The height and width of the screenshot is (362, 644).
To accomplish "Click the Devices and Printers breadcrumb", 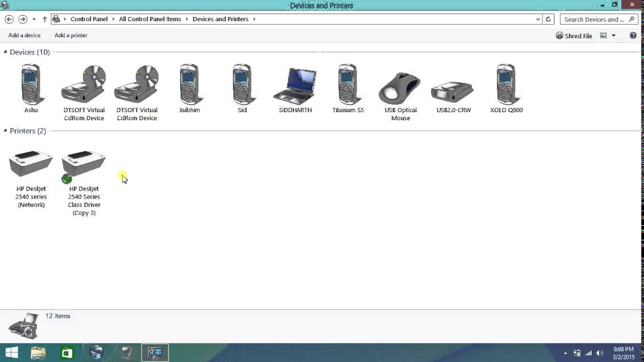I will [220, 19].
